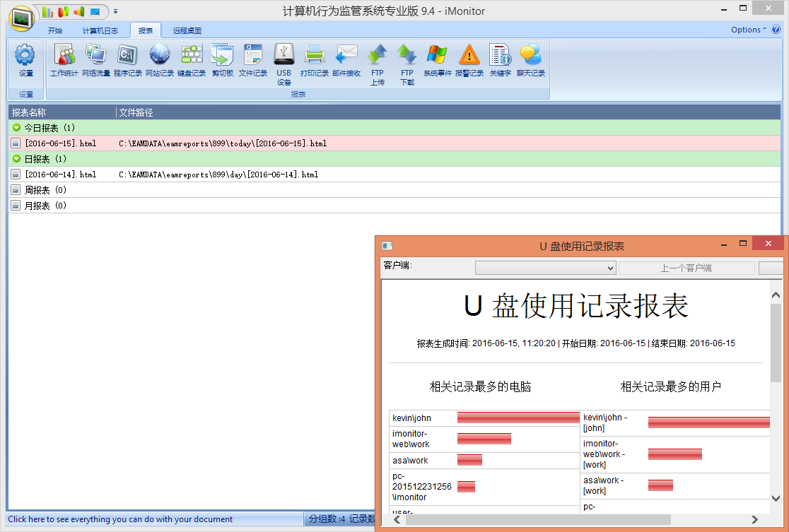Screen dimensions: 789x532
Task: Open the 工作统计 work statistics report
Action: coord(64,60)
